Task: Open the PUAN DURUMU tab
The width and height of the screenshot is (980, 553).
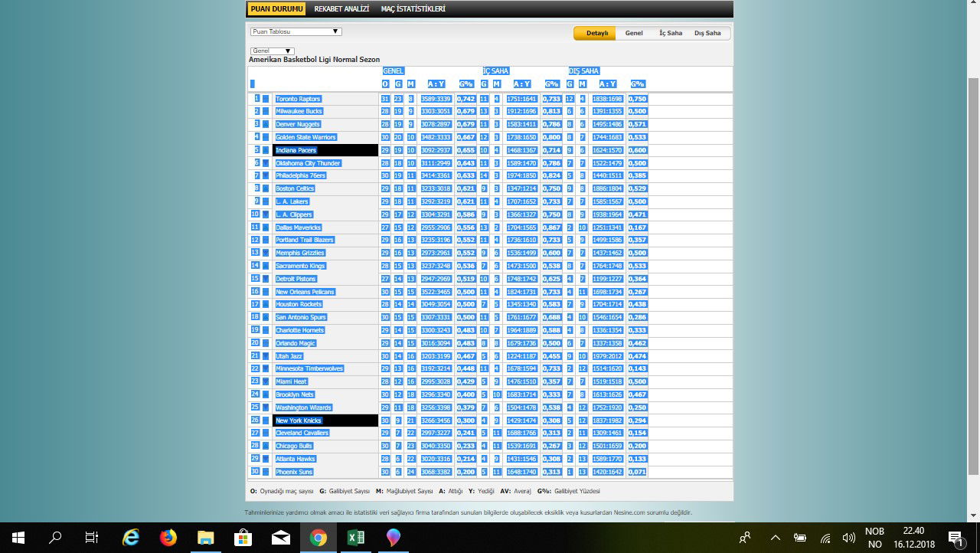Action: pos(276,9)
